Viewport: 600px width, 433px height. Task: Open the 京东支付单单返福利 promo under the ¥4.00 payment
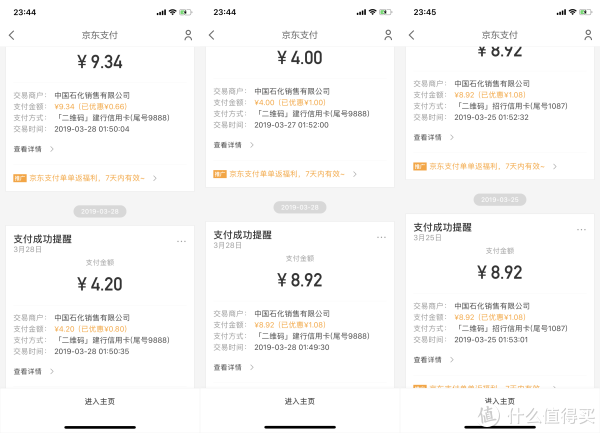coord(285,174)
